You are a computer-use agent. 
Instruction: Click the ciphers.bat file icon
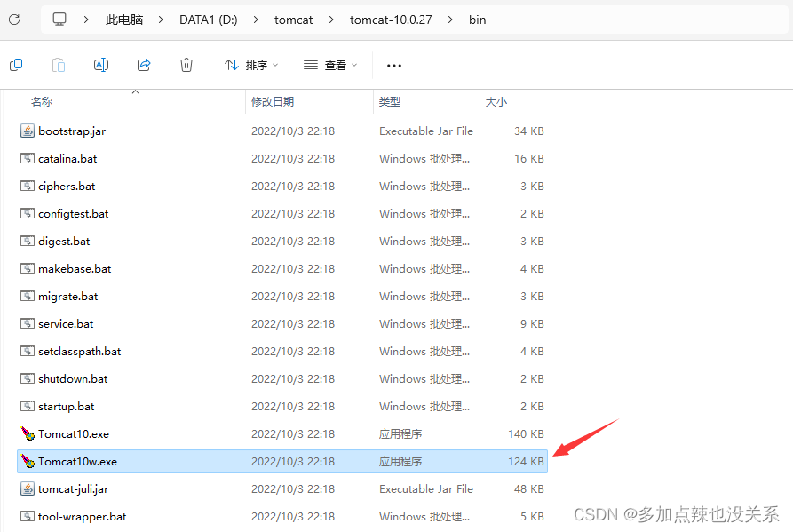[28, 186]
